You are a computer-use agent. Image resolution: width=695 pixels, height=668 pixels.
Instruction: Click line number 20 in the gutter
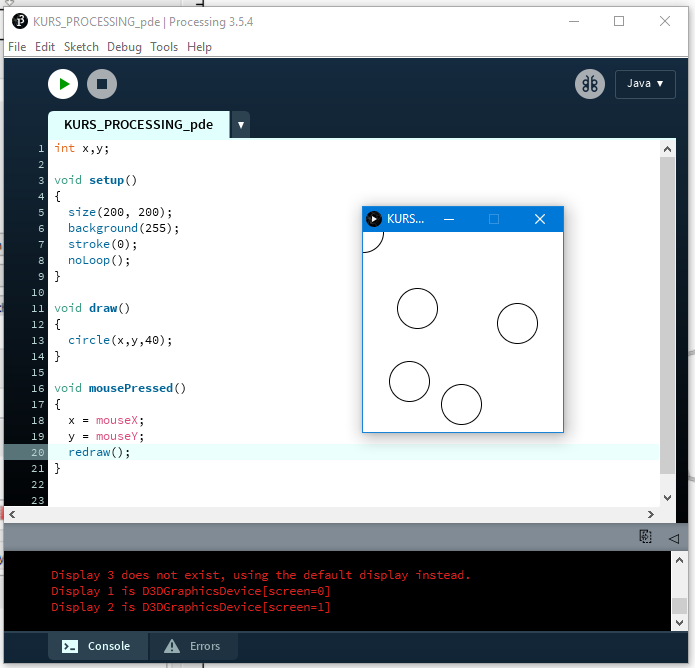(x=38, y=452)
